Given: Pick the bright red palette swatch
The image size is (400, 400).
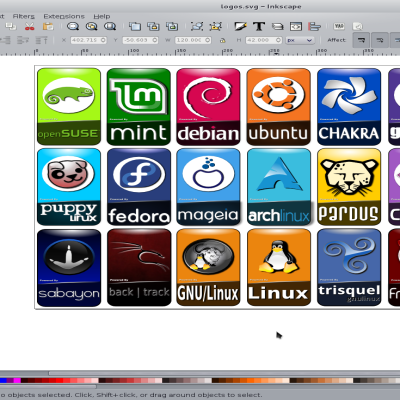Looking at the screenshot, I should (x=60, y=380).
